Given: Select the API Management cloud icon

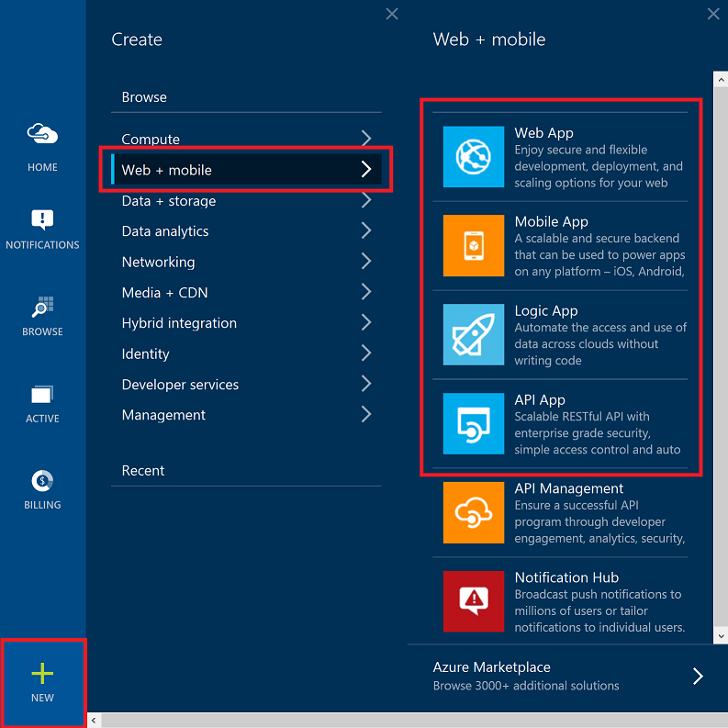Looking at the screenshot, I should (x=474, y=512).
